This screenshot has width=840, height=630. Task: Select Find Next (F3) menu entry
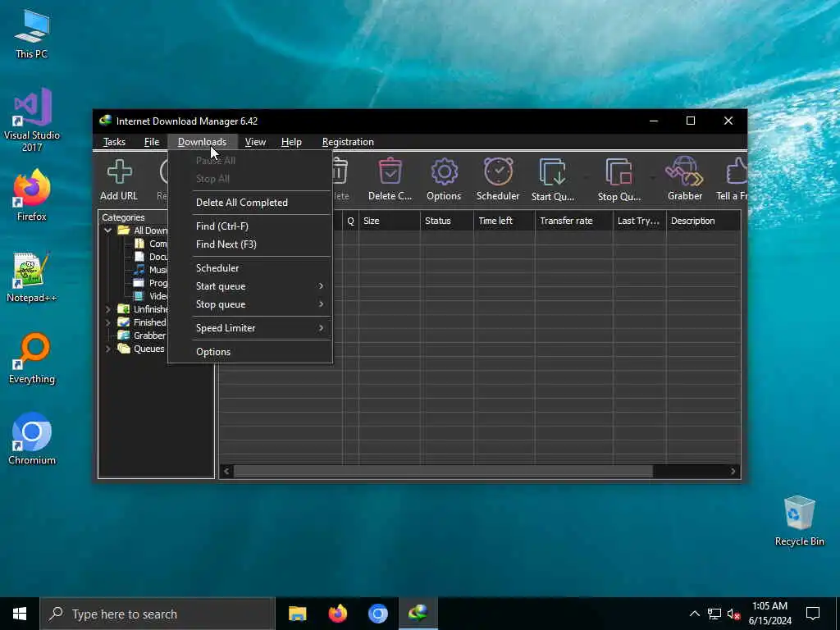point(250,244)
